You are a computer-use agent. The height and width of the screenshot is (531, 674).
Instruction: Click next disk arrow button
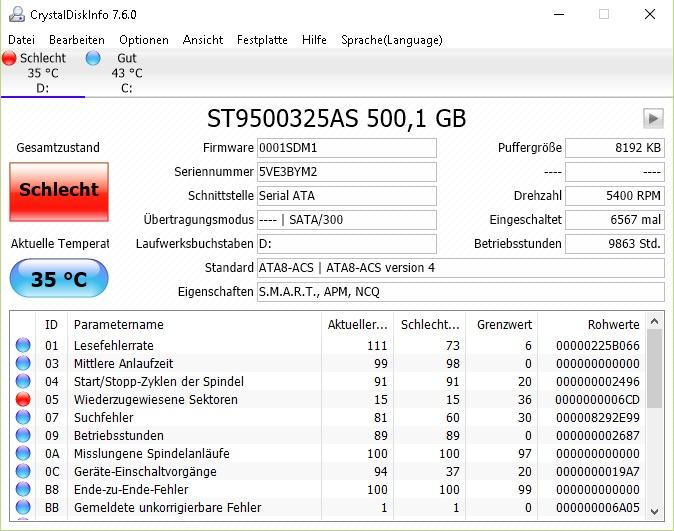(x=653, y=118)
